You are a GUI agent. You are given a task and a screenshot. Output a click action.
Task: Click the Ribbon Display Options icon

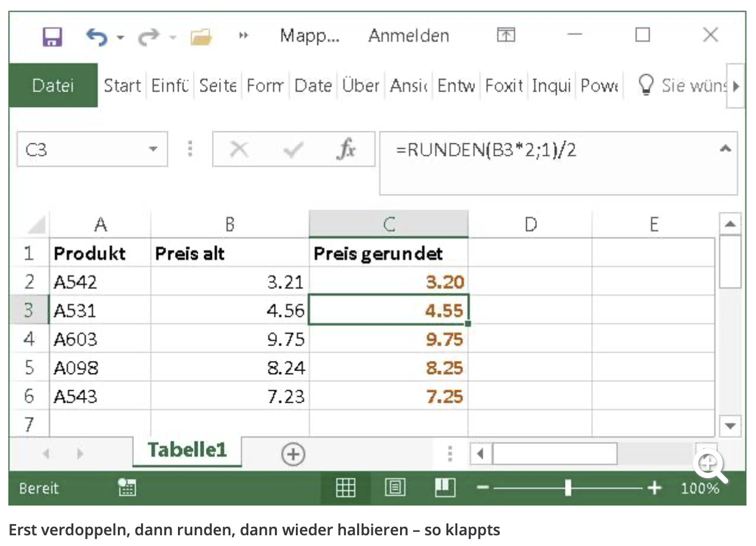(506, 36)
